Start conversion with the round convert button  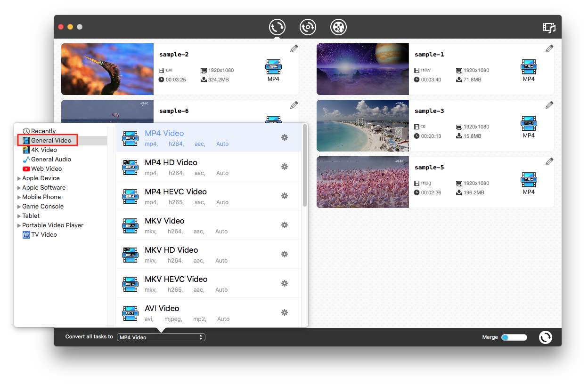pos(545,337)
